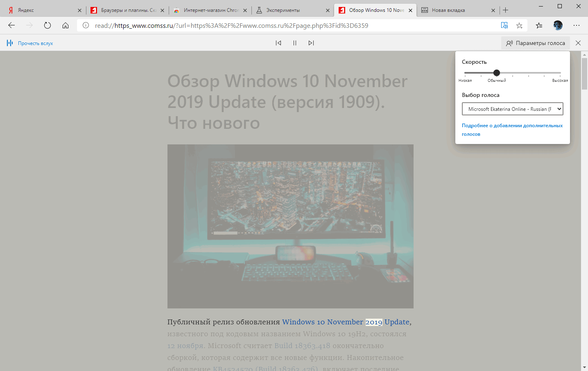The image size is (588, 371).
Task: View site information icon in address bar
Action: click(x=86, y=25)
